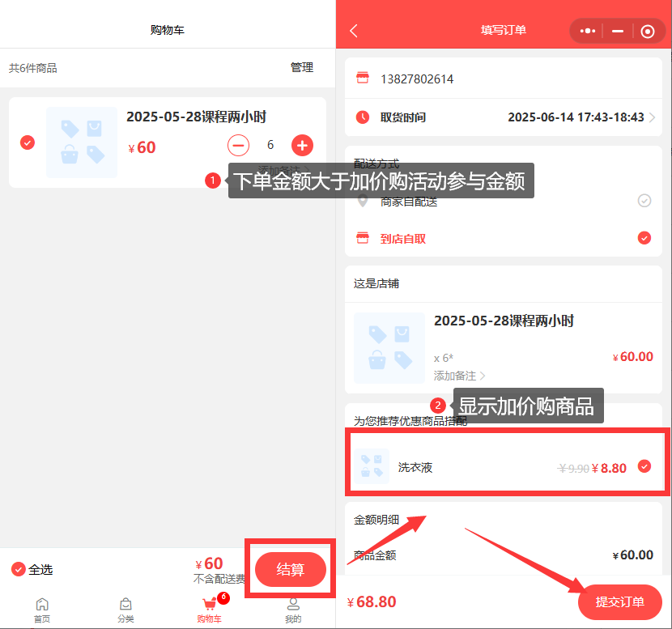
Task: Switch to the 分类 category tab
Action: (x=125, y=610)
